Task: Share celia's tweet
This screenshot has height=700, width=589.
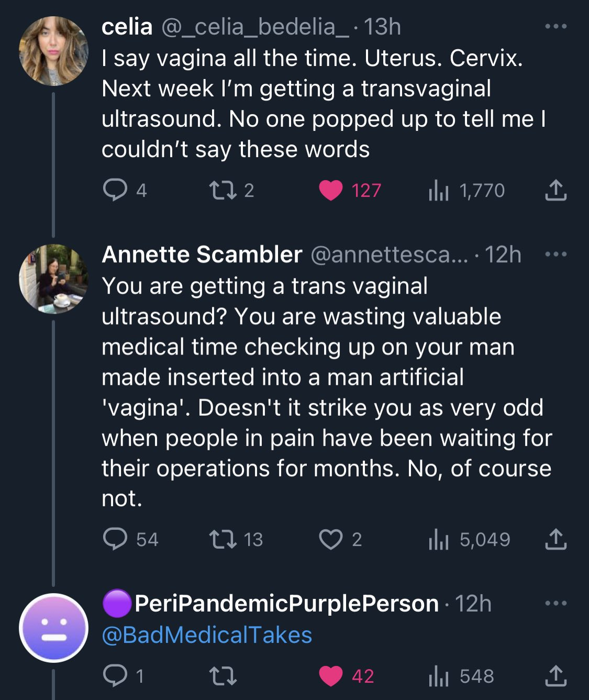Action: 555,190
